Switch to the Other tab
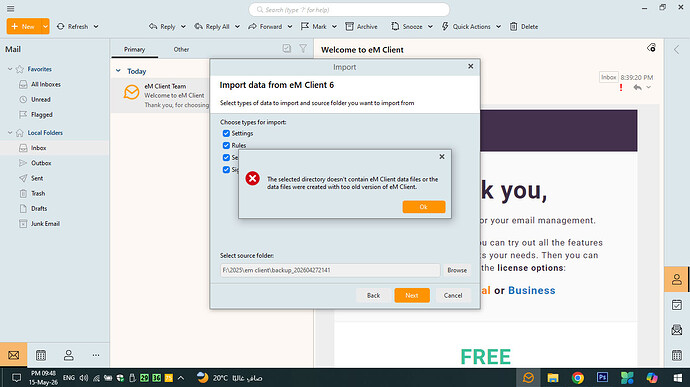The image size is (690, 387). (x=181, y=49)
